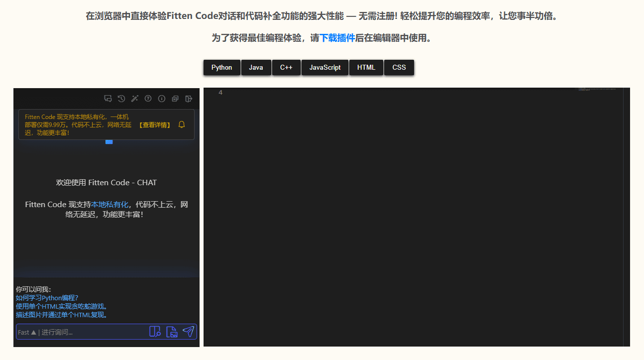The image size is (644, 360).
Task: Click the clear-all stacked boxes icon
Action: pyautogui.click(x=175, y=99)
